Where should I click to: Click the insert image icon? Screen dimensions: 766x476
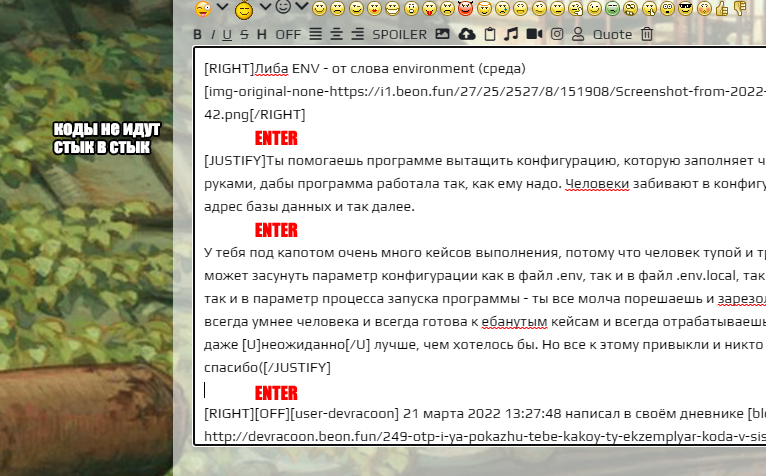(x=443, y=34)
